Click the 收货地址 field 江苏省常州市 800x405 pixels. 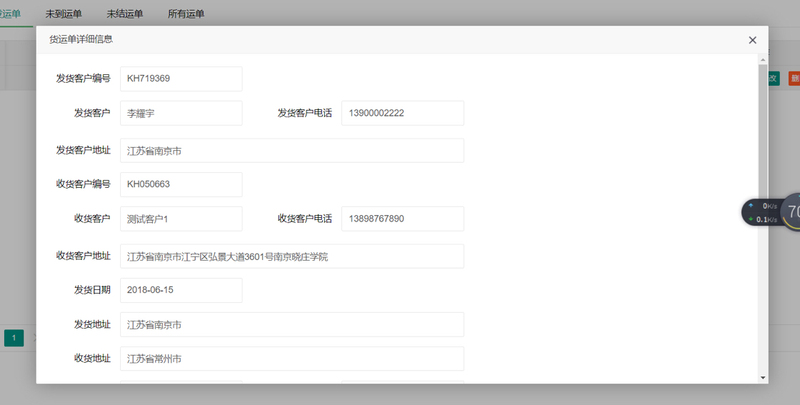pos(292,359)
